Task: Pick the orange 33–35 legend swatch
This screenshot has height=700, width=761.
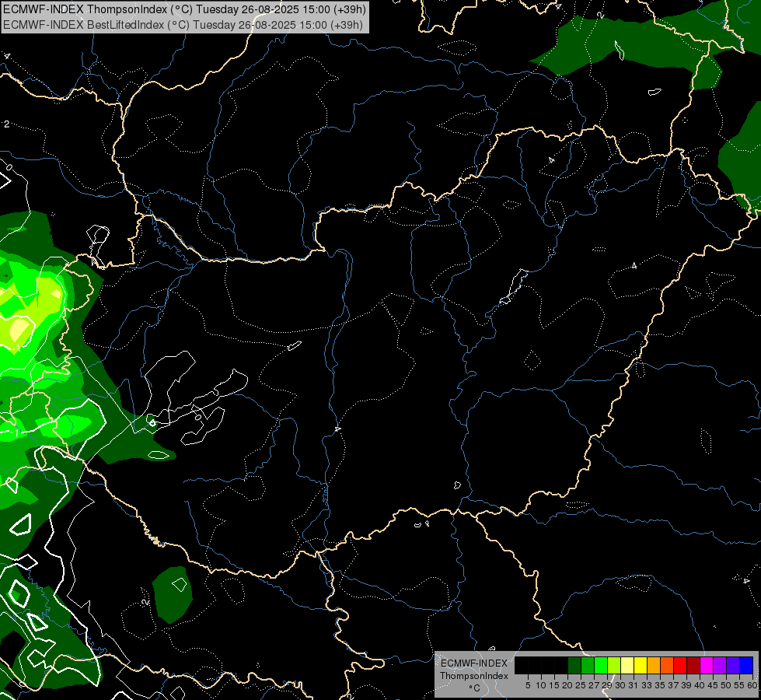Action: (654, 665)
